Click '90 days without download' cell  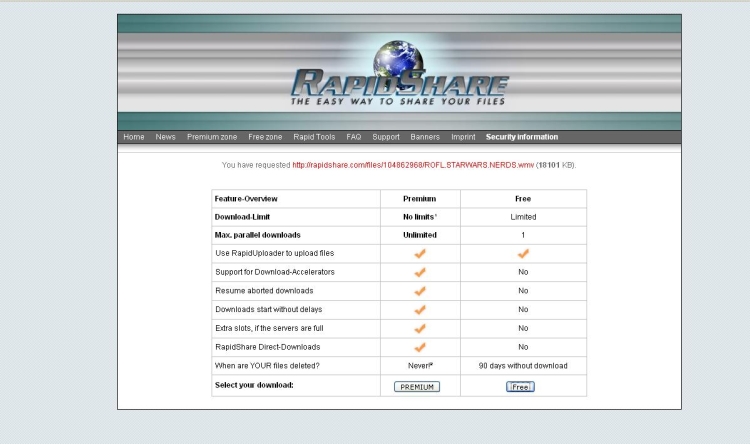tap(523, 366)
